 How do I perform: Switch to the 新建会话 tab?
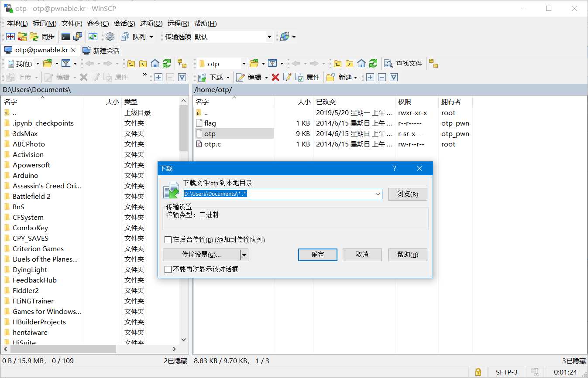102,51
